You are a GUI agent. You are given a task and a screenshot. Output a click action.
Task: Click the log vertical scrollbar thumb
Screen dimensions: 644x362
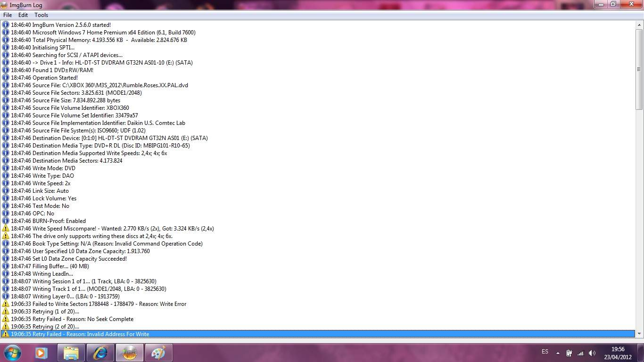[639, 69]
